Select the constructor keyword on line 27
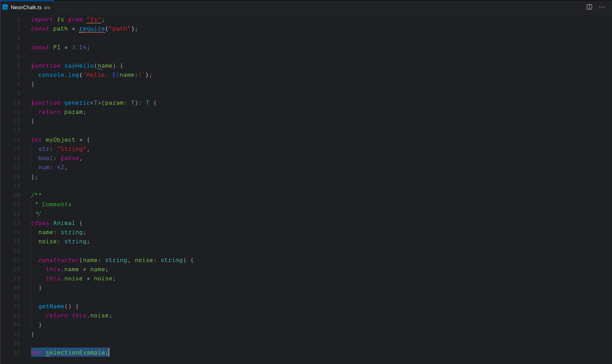Image resolution: width=612 pixels, height=364 pixels. tap(58, 260)
